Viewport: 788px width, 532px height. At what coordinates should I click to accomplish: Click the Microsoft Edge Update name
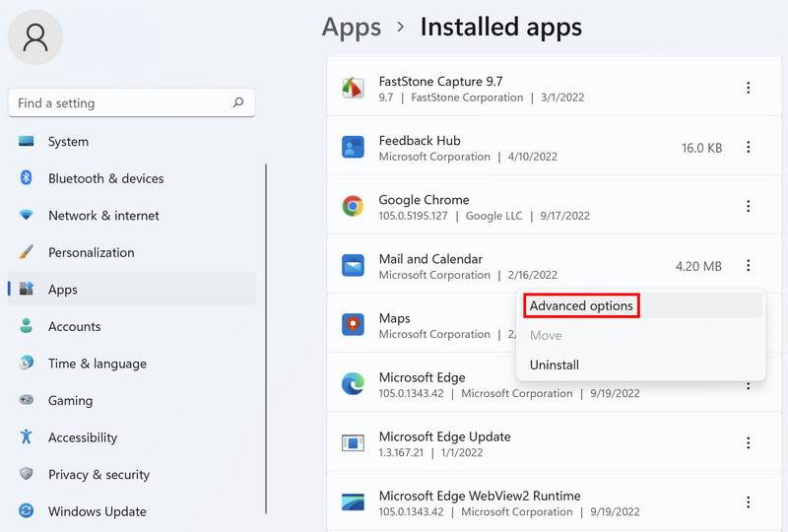click(x=445, y=436)
